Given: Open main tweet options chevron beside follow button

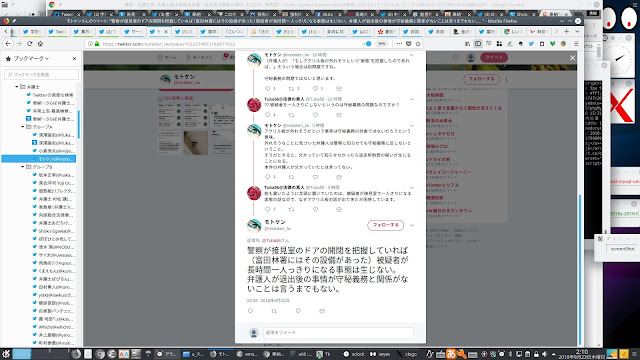Looking at the screenshot, I should coord(411,225).
